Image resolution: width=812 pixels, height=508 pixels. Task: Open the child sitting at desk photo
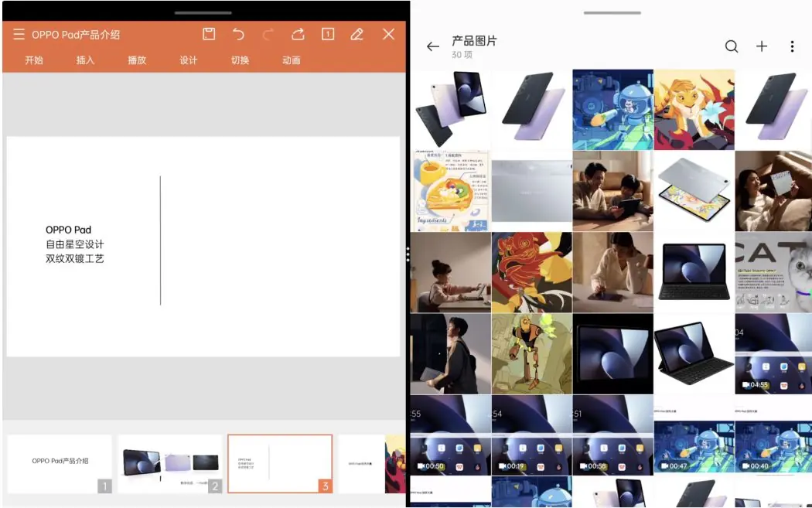451,272
